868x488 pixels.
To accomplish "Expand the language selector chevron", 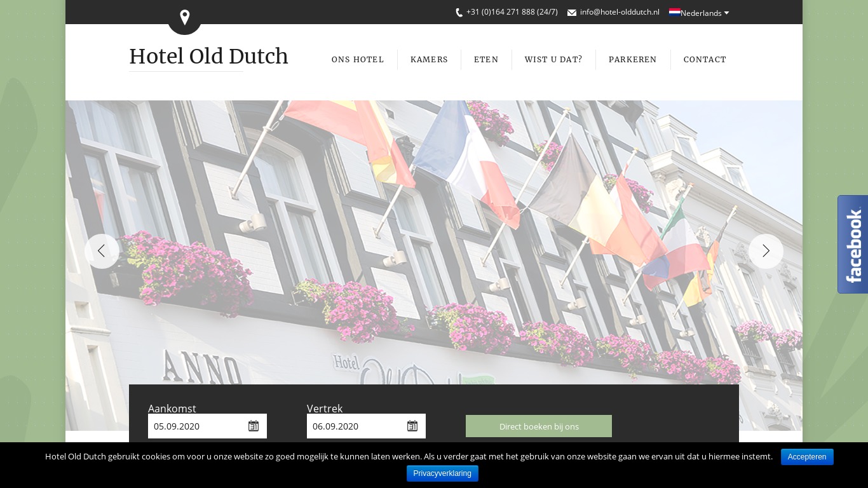I will point(726,13).
